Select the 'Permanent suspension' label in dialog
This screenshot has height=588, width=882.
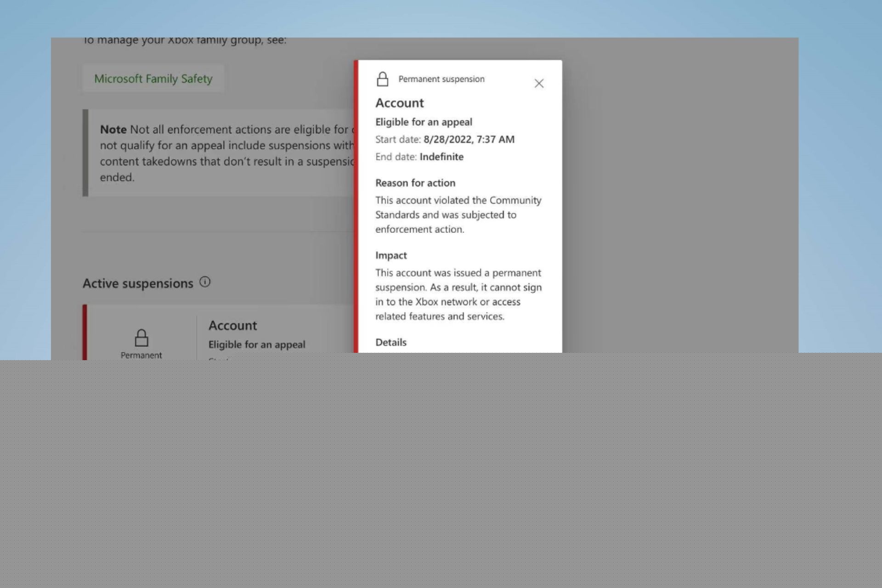click(441, 79)
